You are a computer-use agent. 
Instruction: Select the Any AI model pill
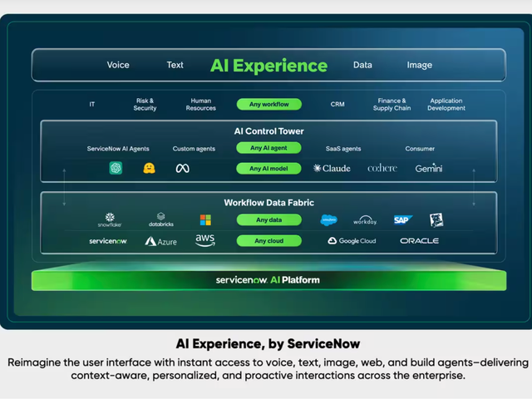tap(268, 169)
